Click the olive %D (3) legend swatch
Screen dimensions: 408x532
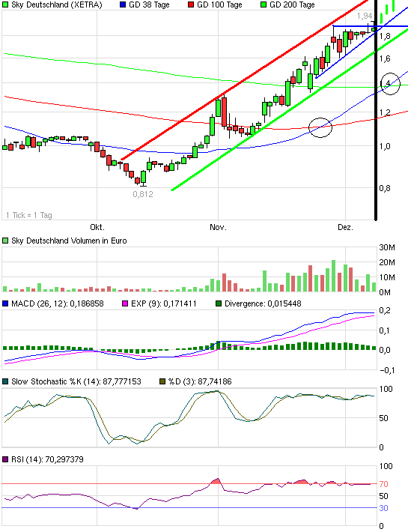tap(162, 381)
